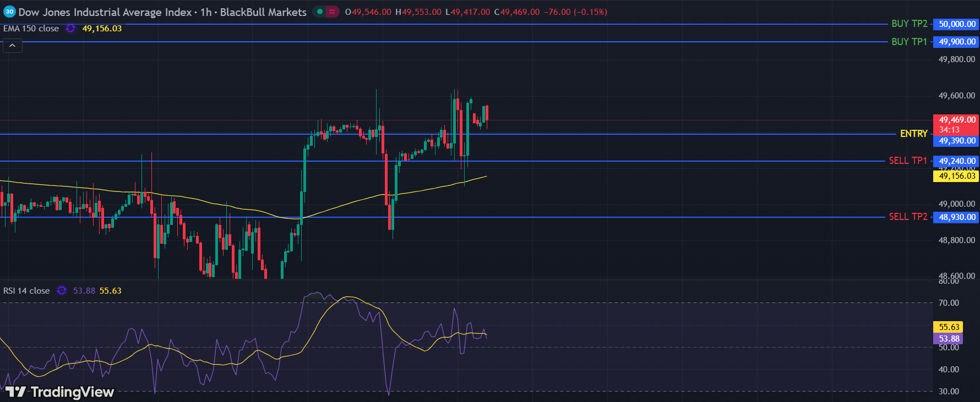Select the SELL TP1 line label
The image size is (980, 402).
[x=908, y=161]
